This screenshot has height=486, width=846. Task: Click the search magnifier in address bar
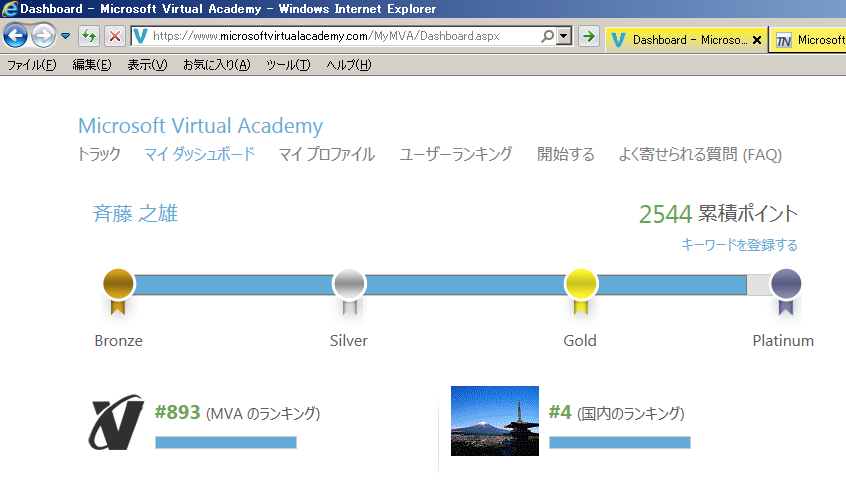point(547,37)
